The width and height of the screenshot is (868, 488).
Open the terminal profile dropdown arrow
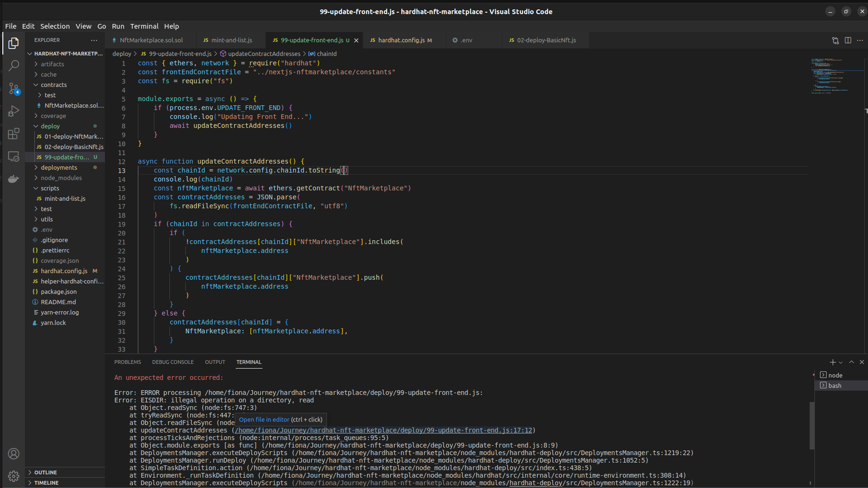pos(840,362)
